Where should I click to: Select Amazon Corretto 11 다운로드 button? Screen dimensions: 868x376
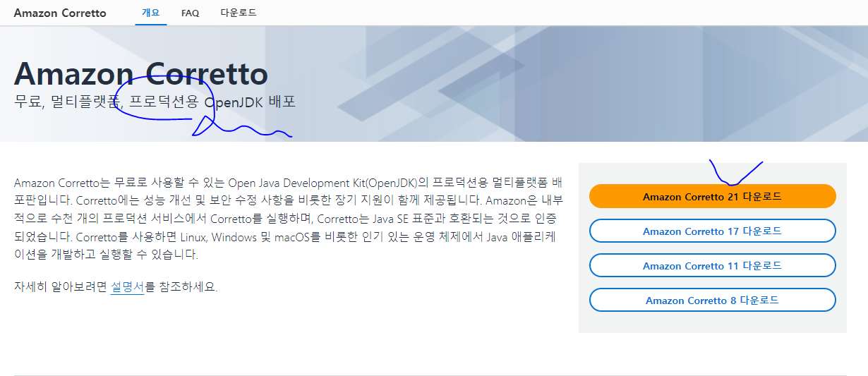click(x=712, y=265)
